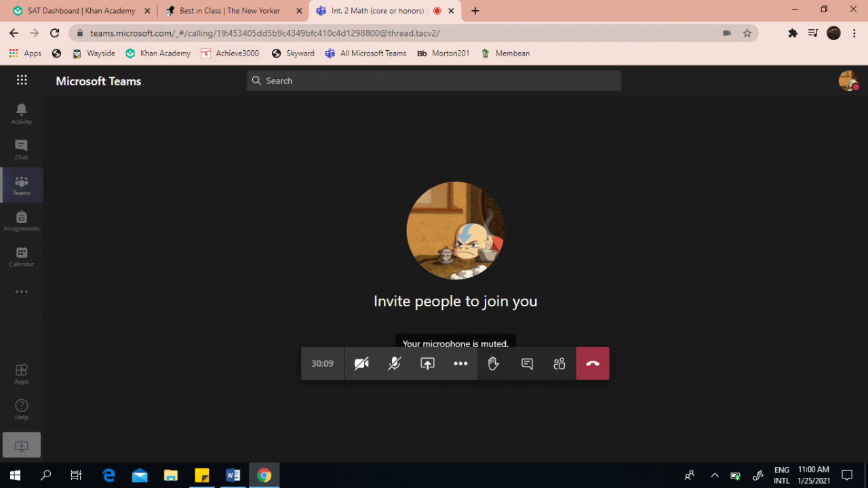Image resolution: width=868 pixels, height=488 pixels.
Task: Raise your hand in the meeting
Action: [x=494, y=363]
